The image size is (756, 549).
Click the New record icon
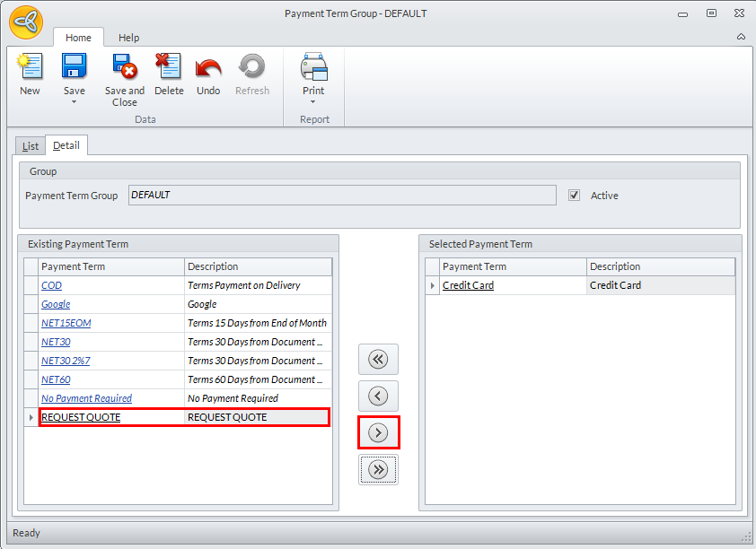click(x=30, y=67)
